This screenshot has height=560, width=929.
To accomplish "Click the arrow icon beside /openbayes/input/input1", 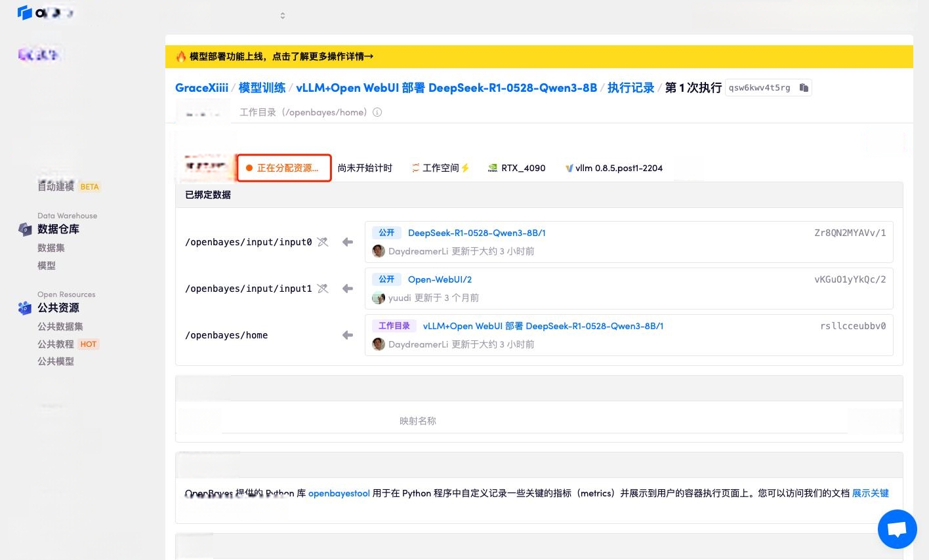I will pos(348,289).
